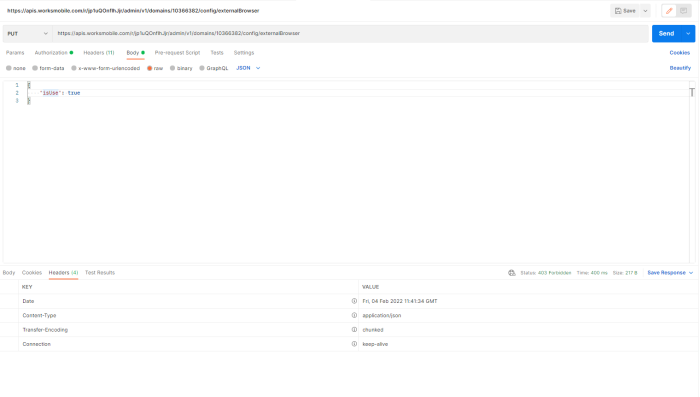Screen dimensions: 700x397
Task: Click the request title URL at top
Action: tap(133, 11)
